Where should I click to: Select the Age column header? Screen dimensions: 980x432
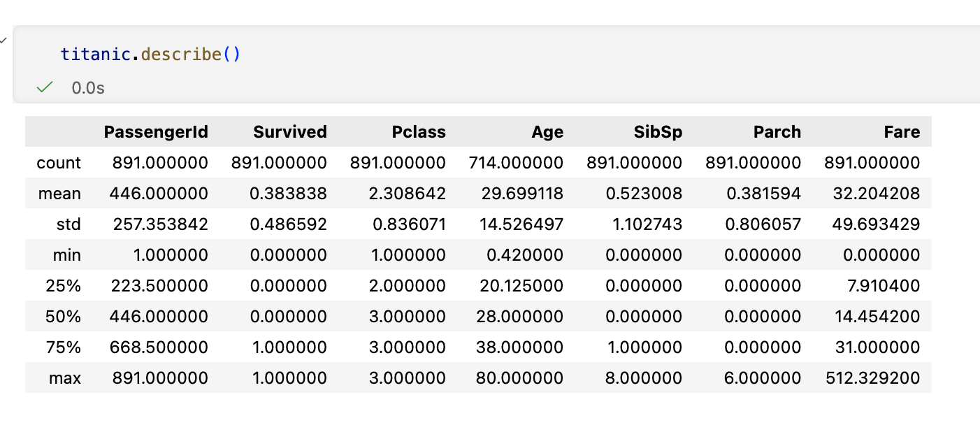(x=547, y=132)
